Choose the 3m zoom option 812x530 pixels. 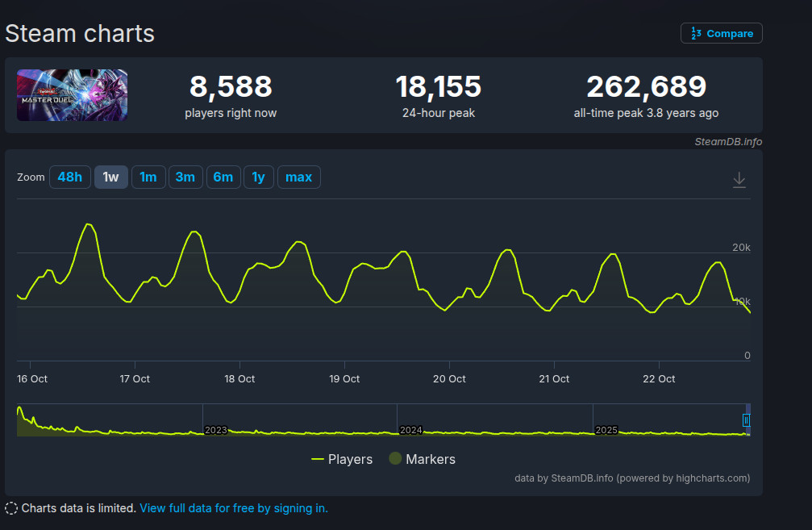point(185,177)
